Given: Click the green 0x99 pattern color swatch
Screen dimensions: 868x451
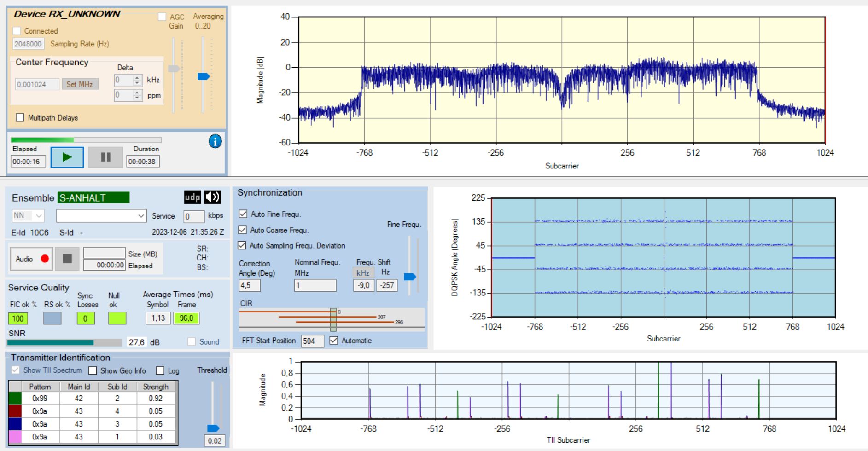Looking at the screenshot, I should pyautogui.click(x=15, y=399).
